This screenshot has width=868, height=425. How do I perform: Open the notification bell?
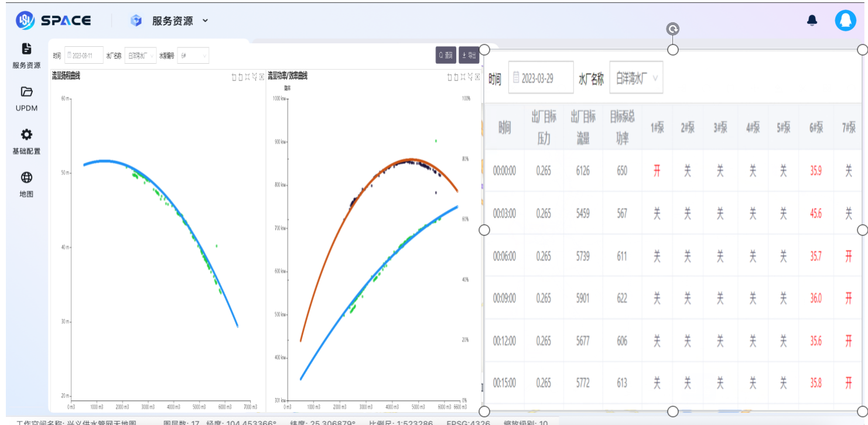812,21
